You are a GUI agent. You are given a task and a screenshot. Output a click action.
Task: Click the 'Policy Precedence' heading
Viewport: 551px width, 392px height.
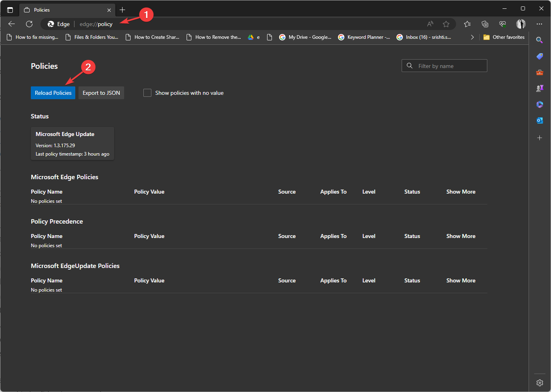pos(57,222)
